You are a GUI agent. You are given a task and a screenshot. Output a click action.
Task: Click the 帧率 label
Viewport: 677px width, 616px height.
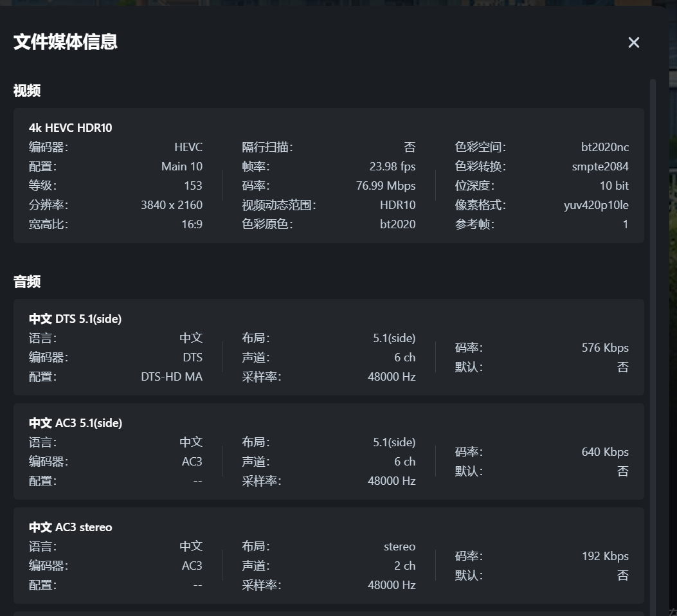click(256, 167)
